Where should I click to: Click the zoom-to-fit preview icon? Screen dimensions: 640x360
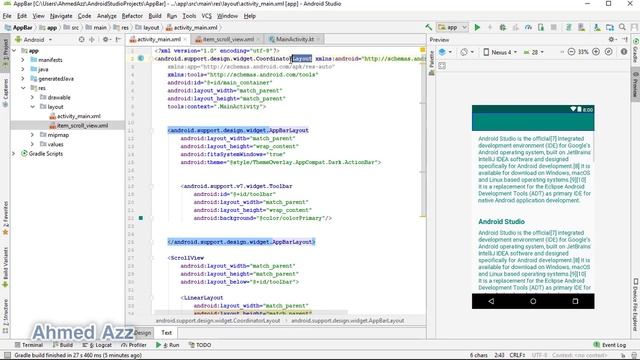[x=609, y=52]
